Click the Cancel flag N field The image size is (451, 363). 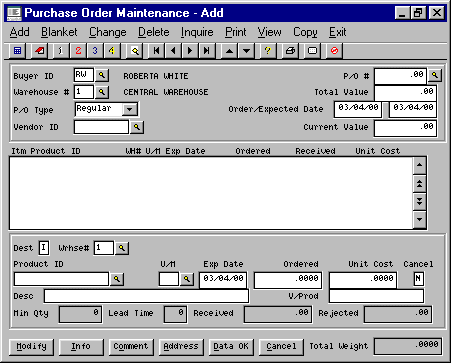pyautogui.click(x=419, y=279)
